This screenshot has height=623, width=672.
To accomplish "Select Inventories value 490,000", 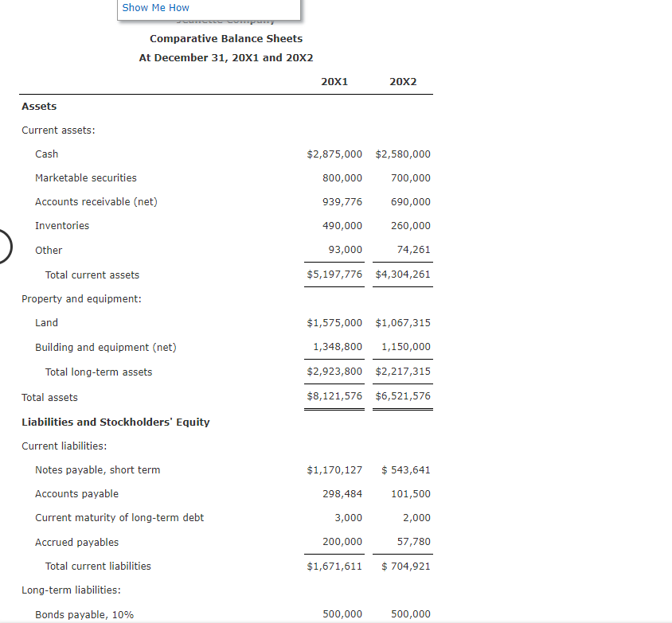I will point(342,226).
